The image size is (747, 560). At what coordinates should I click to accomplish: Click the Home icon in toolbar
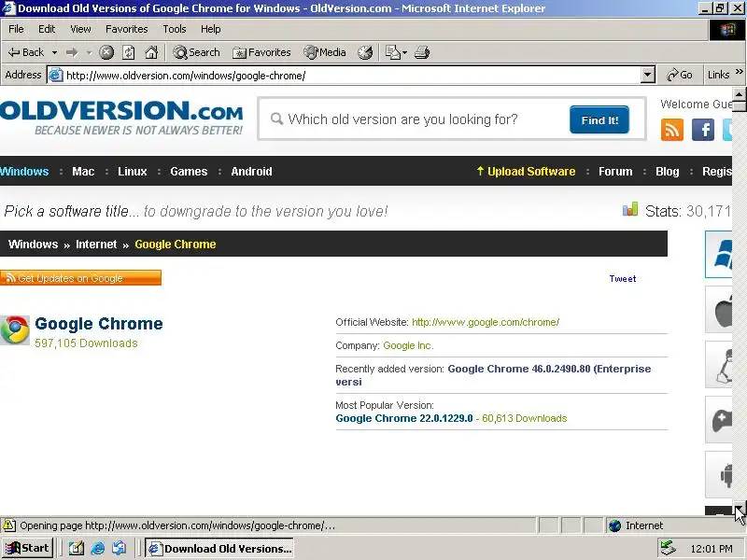(151, 52)
